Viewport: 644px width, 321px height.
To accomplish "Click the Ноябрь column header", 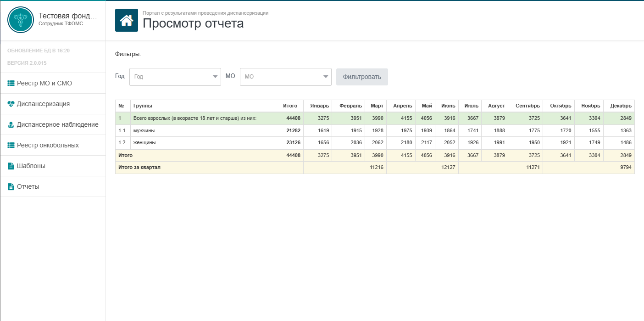I will (x=589, y=106).
